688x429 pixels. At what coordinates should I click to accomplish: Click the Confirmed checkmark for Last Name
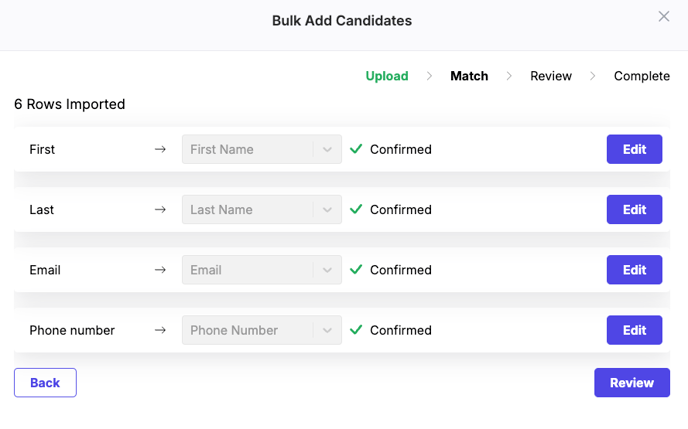[x=356, y=209]
